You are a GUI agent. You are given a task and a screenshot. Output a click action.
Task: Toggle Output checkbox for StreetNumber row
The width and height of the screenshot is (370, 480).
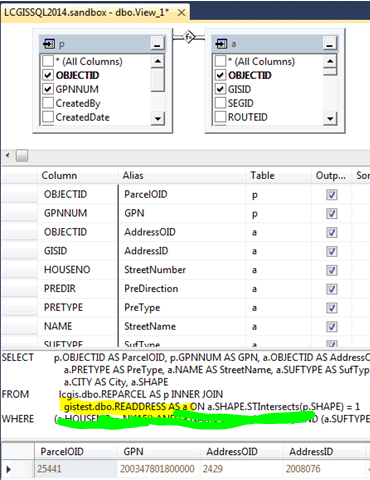332,270
